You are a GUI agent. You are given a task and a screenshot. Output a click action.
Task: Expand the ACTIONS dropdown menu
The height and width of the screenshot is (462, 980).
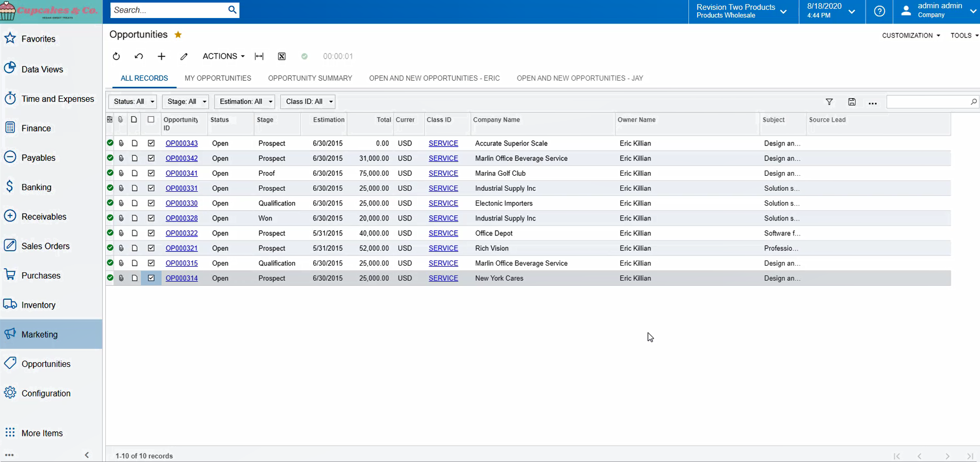223,57
